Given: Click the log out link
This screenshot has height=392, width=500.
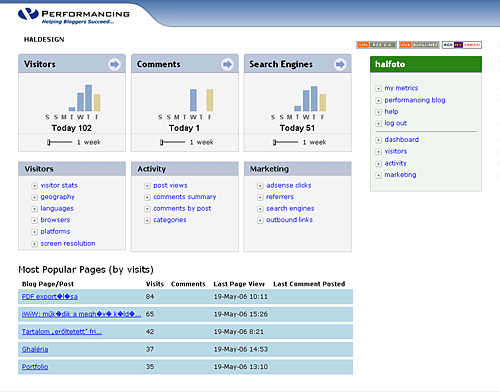Looking at the screenshot, I should [396, 123].
